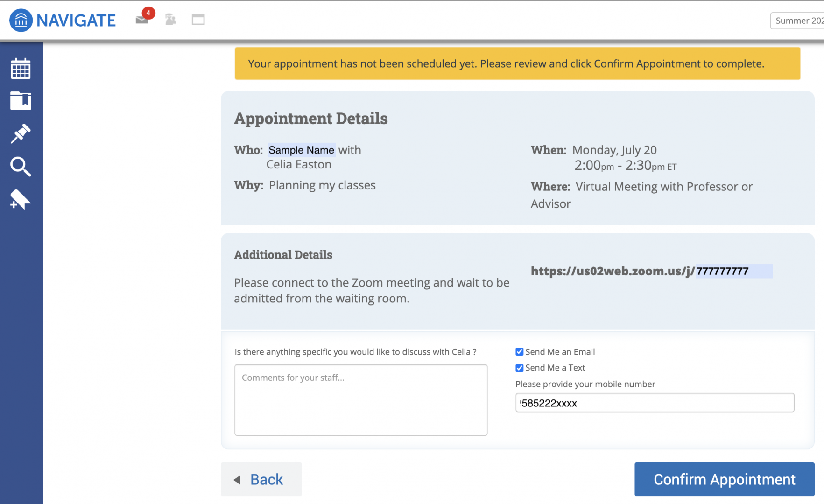Expand the Summer term dropdown

[797, 21]
